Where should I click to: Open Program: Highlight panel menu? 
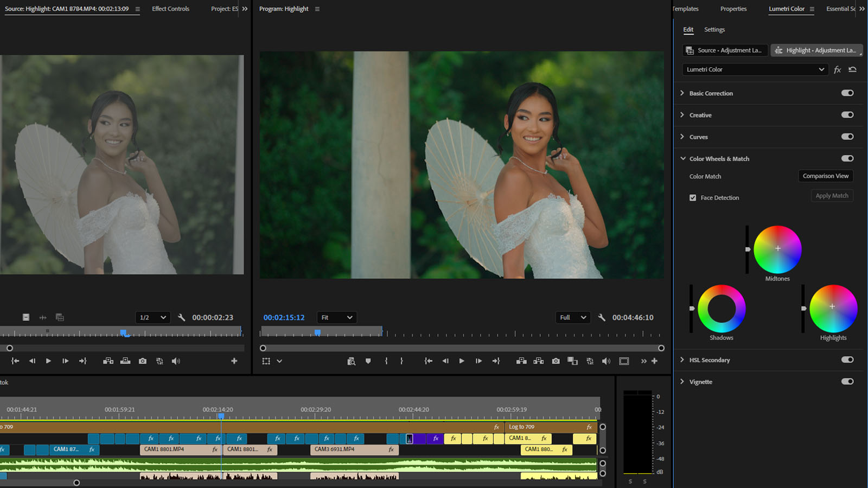pos(317,9)
